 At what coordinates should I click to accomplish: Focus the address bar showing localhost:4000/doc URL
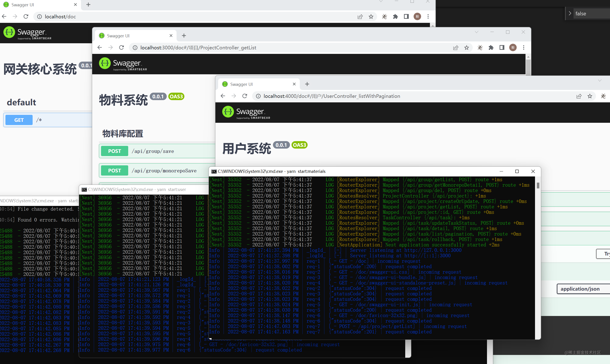point(332,96)
